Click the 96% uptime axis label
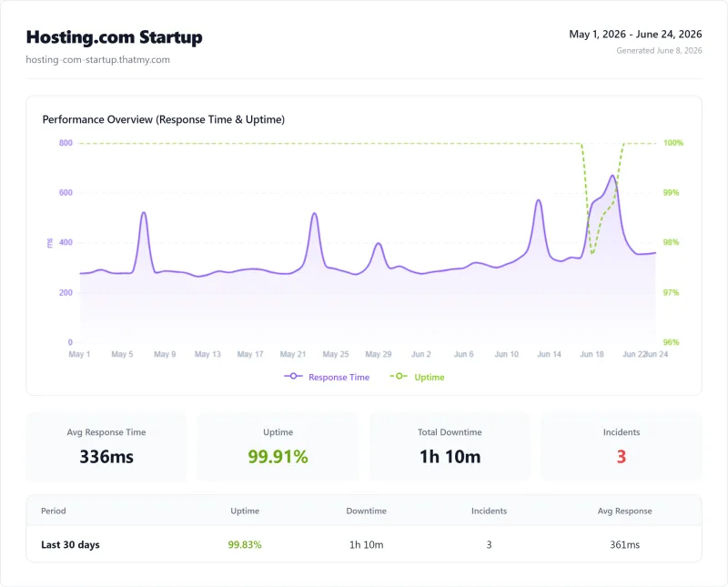This screenshot has width=728, height=587. click(x=671, y=342)
